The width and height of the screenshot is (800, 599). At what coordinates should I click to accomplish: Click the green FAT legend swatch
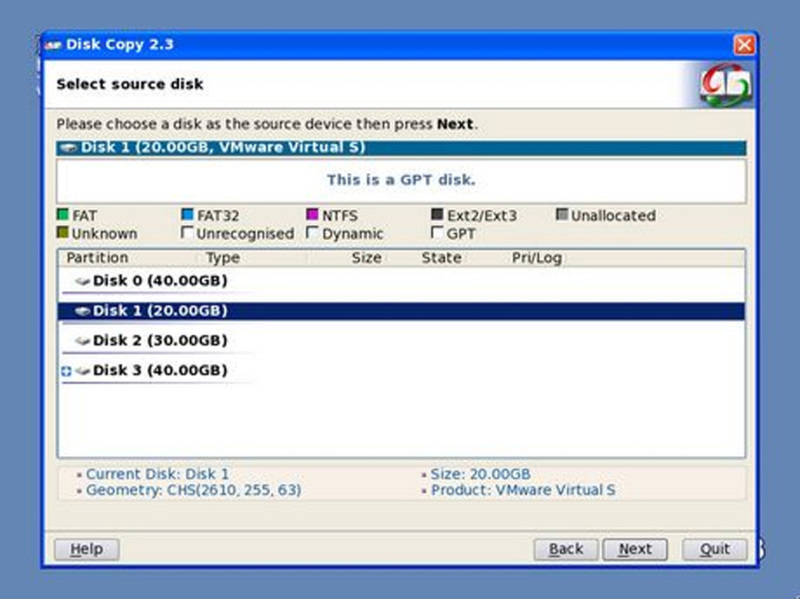pyautogui.click(x=62, y=214)
